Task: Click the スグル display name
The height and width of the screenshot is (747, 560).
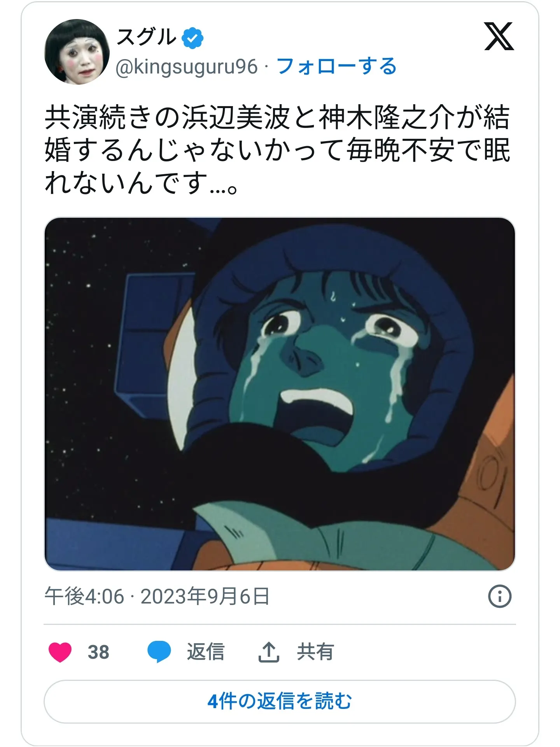Action: (x=147, y=38)
